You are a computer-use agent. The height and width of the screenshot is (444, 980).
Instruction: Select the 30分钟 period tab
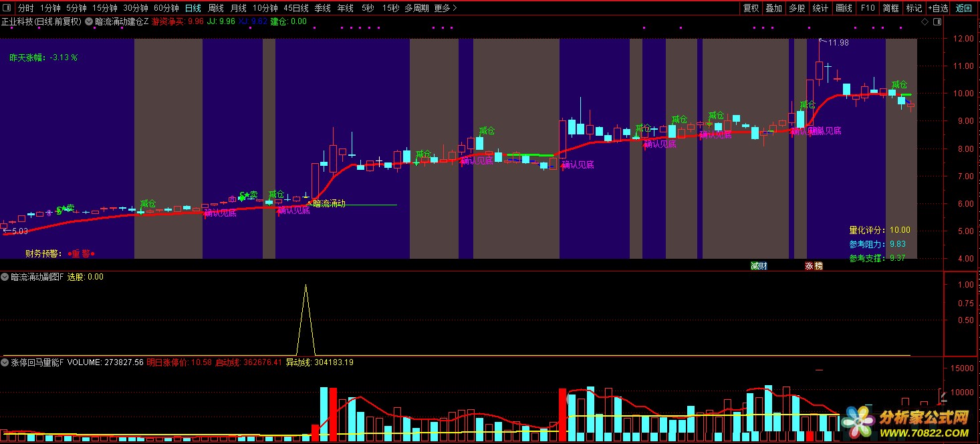point(135,8)
